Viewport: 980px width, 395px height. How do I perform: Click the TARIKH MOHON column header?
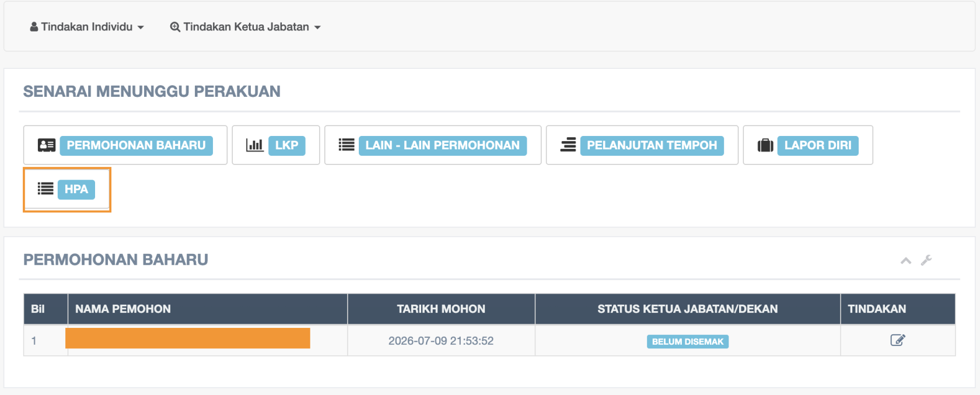click(441, 309)
